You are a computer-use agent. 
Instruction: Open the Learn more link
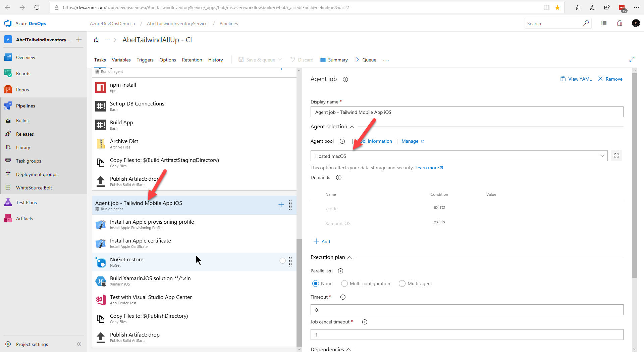tap(429, 168)
